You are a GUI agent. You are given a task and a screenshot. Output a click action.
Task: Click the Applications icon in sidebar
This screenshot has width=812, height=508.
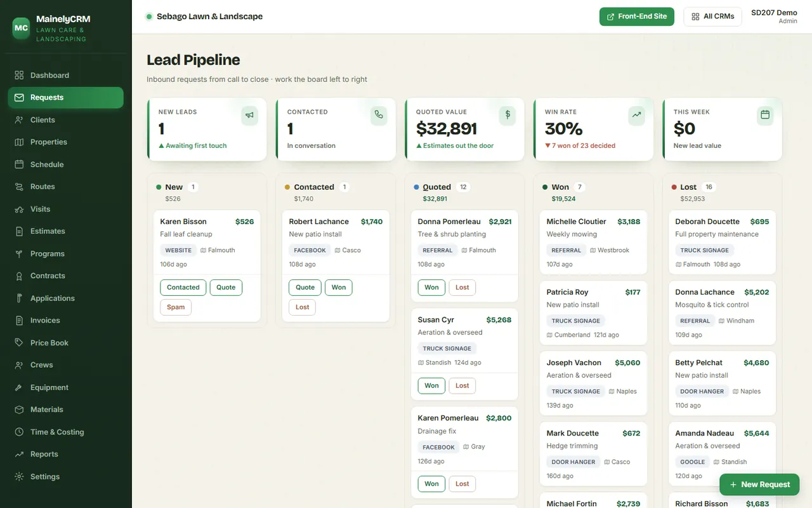19,298
